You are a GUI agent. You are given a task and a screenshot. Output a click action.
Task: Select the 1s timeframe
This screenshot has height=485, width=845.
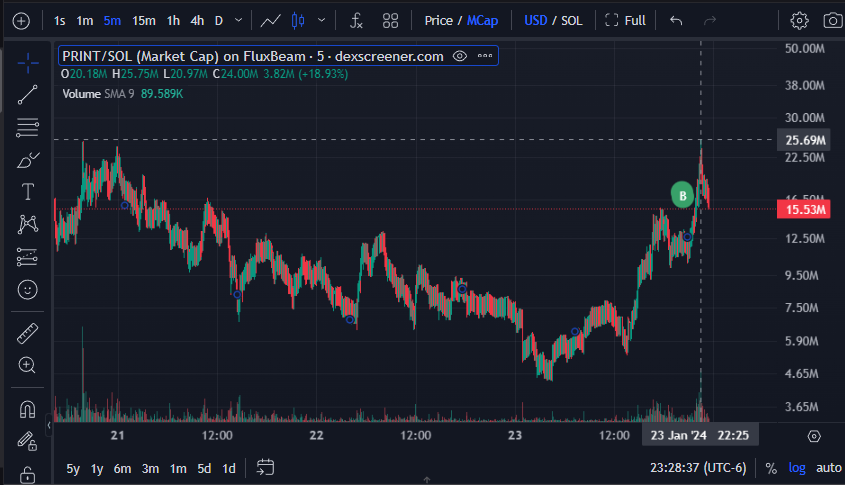(59, 21)
